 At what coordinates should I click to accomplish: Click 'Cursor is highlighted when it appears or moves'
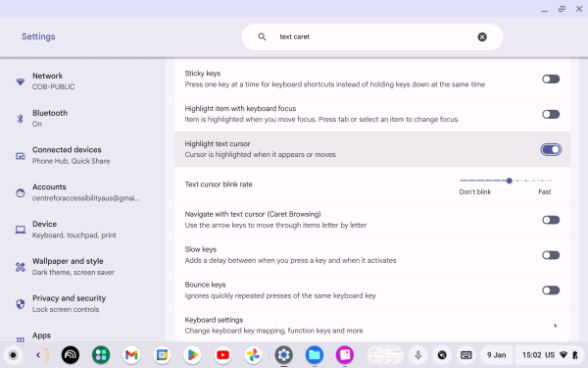(260, 155)
